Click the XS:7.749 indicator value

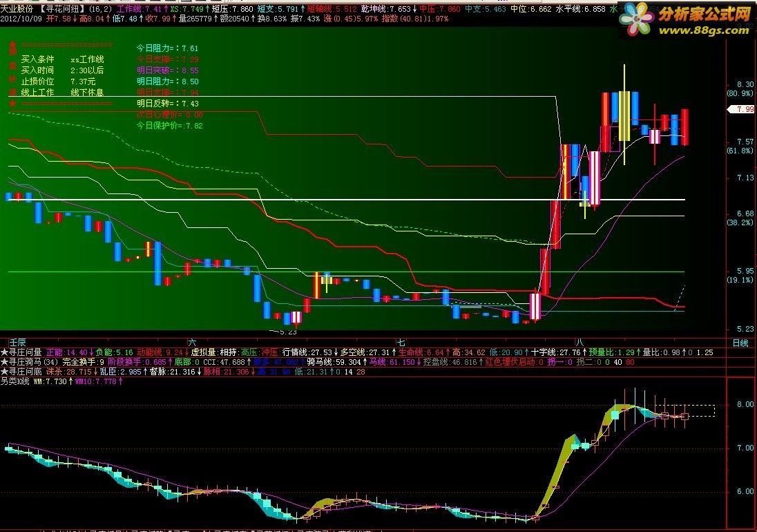coord(190,9)
